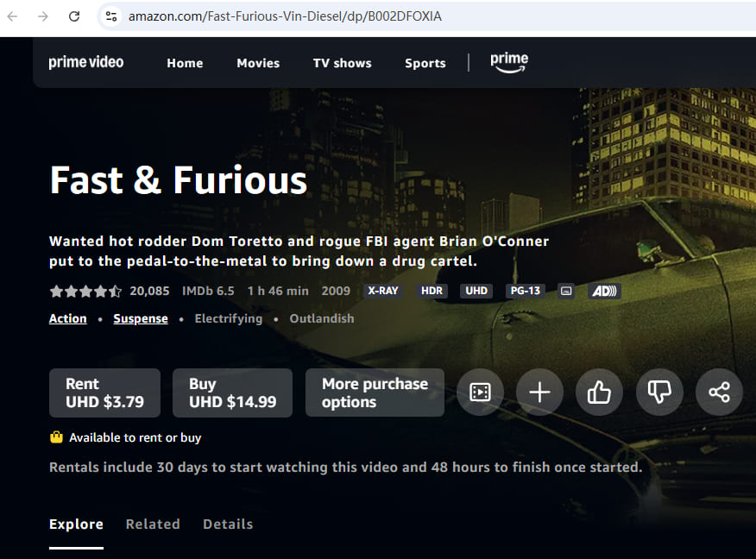This screenshot has width=756, height=559.
Task: Watch the trailer via film icon
Action: pyautogui.click(x=480, y=393)
